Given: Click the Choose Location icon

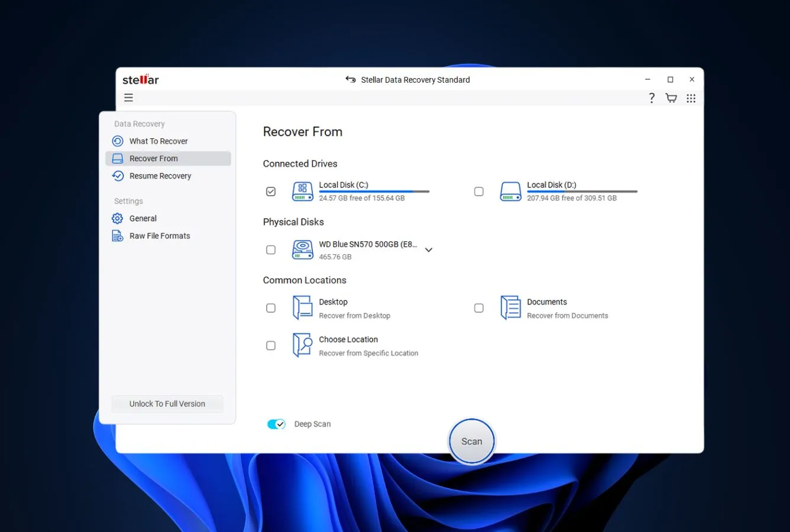Looking at the screenshot, I should (302, 345).
